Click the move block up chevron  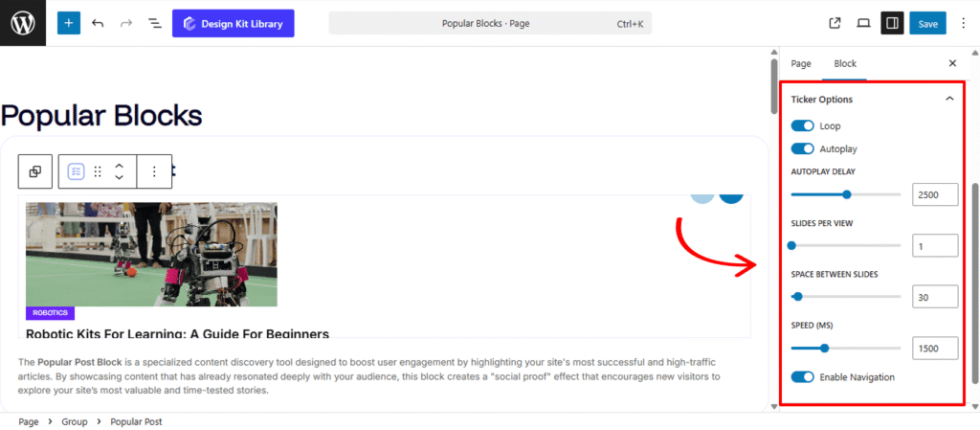(x=119, y=166)
